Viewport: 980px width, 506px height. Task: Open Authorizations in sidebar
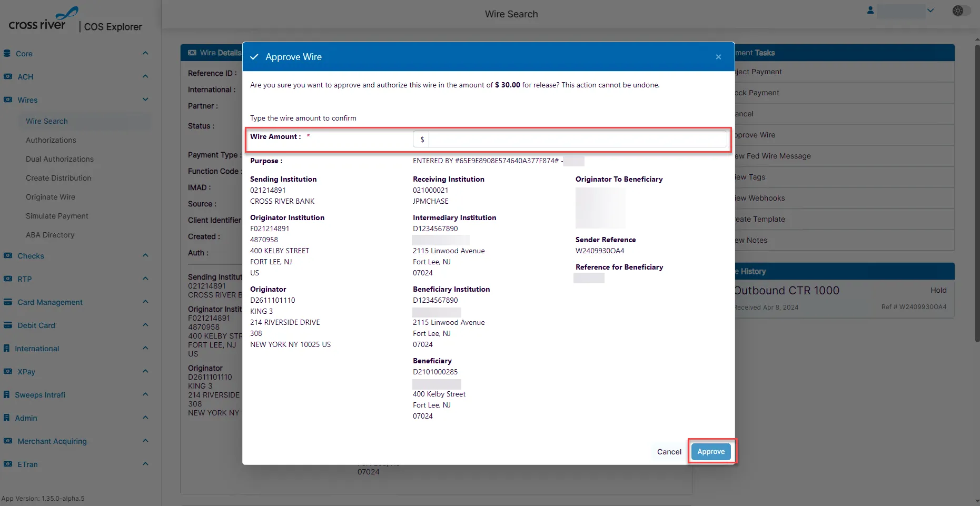[x=51, y=140]
